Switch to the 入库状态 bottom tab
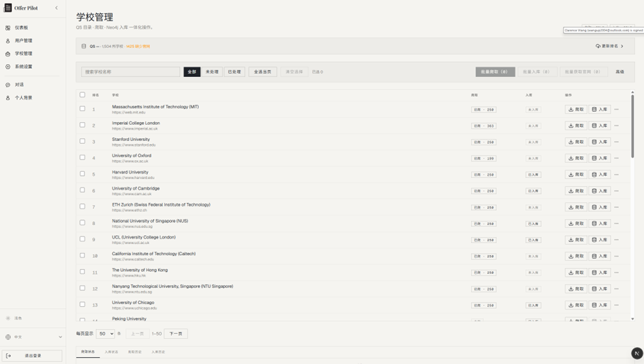This screenshot has height=364, width=644. coord(111,352)
